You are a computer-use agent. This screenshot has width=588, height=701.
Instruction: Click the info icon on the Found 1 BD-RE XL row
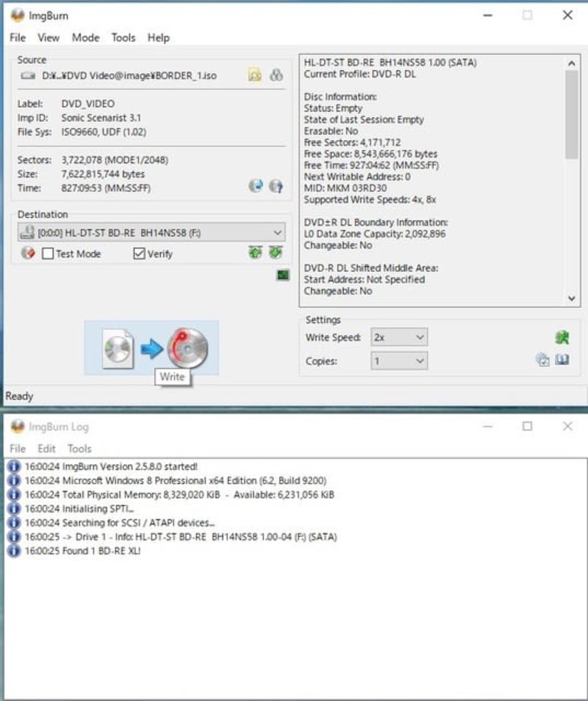[x=14, y=551]
